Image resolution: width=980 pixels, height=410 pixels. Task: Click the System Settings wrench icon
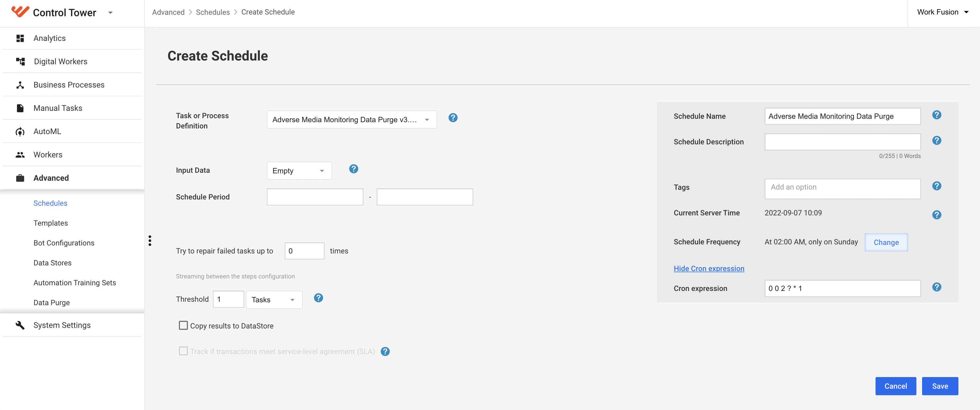coord(20,325)
